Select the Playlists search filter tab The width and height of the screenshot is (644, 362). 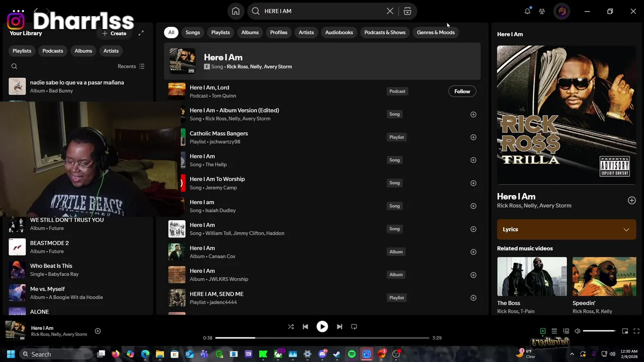(220, 33)
